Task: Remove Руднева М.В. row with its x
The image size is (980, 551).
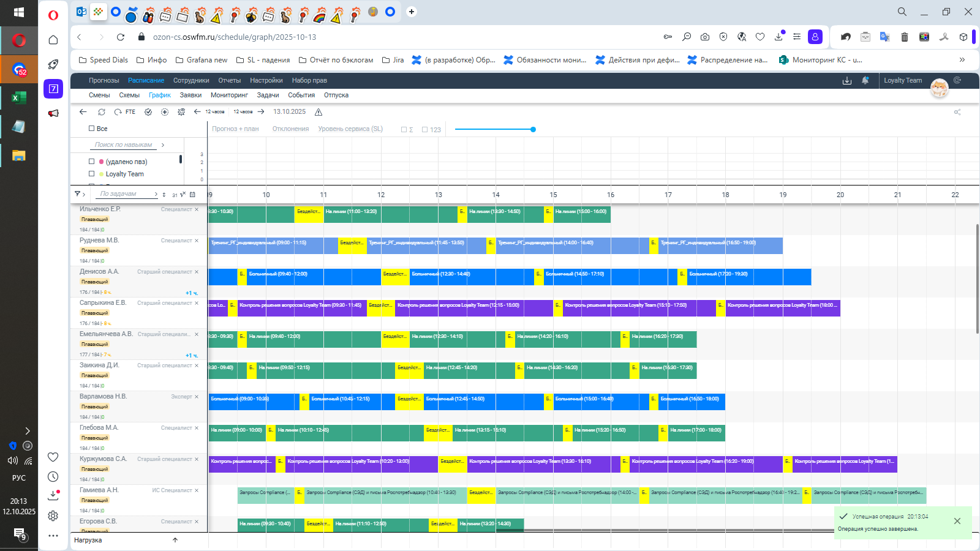Action: pos(197,241)
